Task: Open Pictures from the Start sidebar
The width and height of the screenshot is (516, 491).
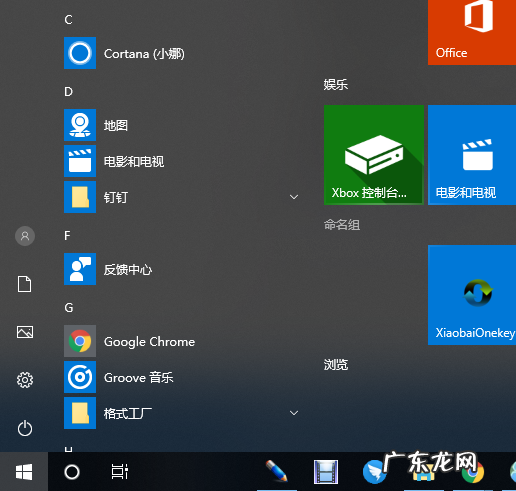Action: [25, 332]
